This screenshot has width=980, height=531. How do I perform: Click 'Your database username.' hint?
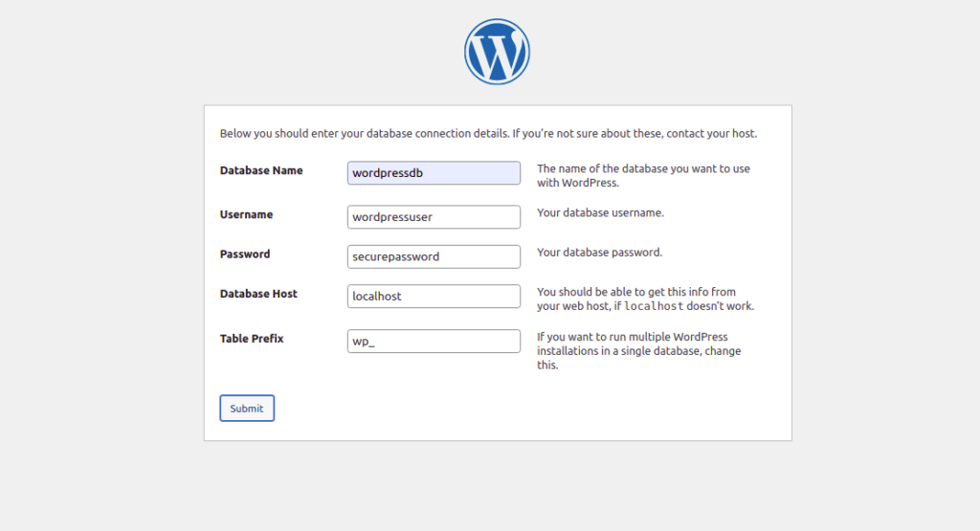coord(601,213)
